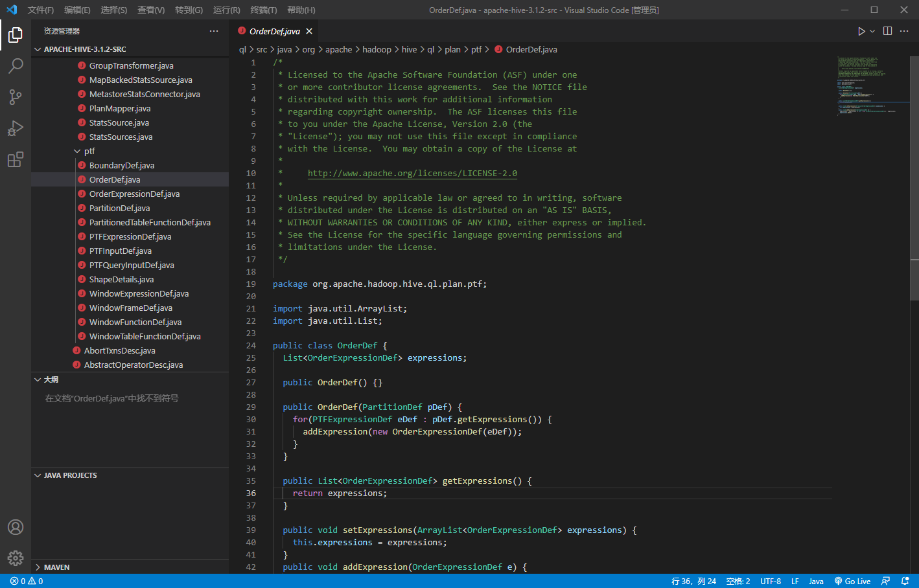Open the Source Control view icon

pos(16,96)
